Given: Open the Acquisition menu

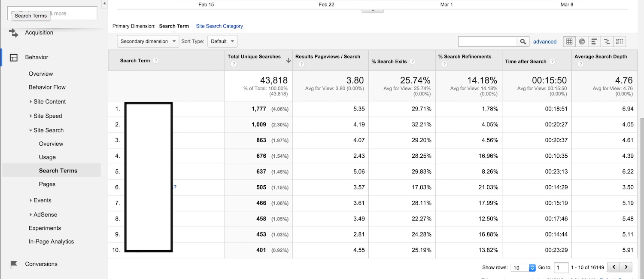Looking at the screenshot, I should pos(39,33).
